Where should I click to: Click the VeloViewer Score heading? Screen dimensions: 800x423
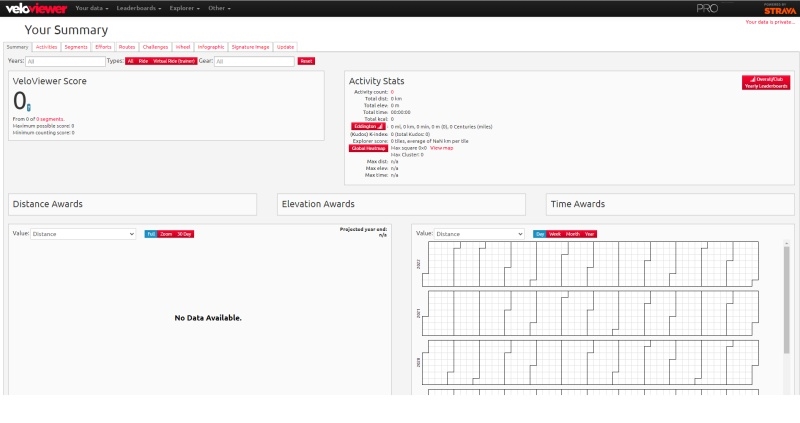[49, 81]
